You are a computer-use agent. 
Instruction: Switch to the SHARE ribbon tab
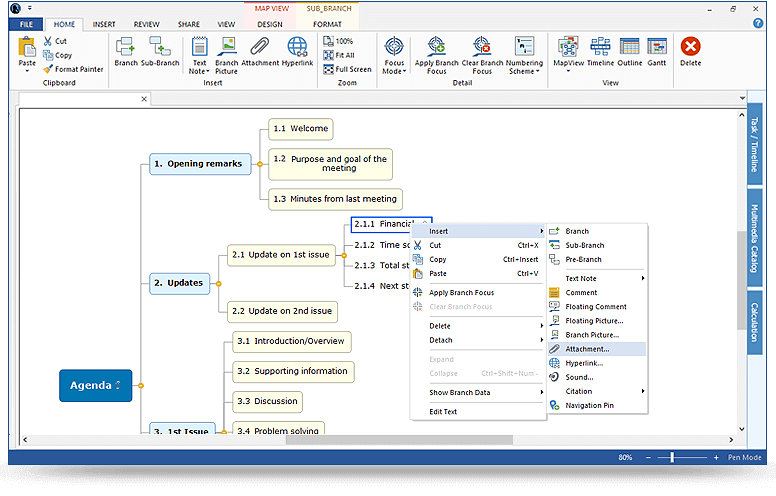(x=189, y=24)
